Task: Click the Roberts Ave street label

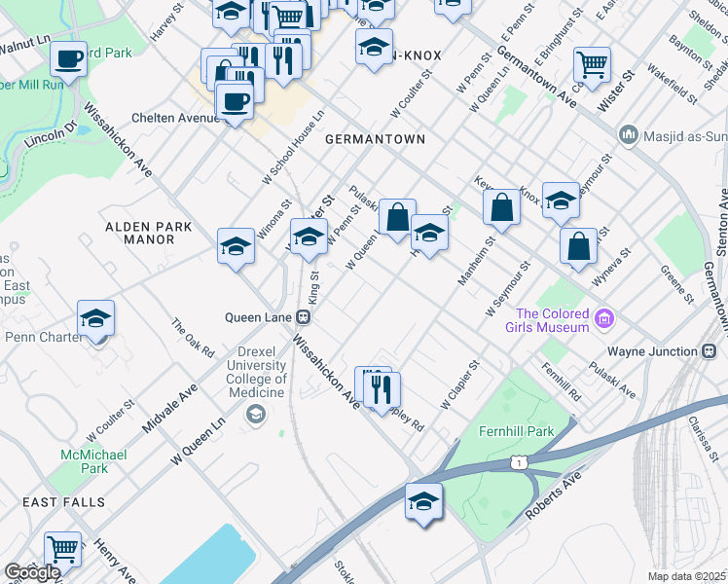Action: click(x=553, y=495)
